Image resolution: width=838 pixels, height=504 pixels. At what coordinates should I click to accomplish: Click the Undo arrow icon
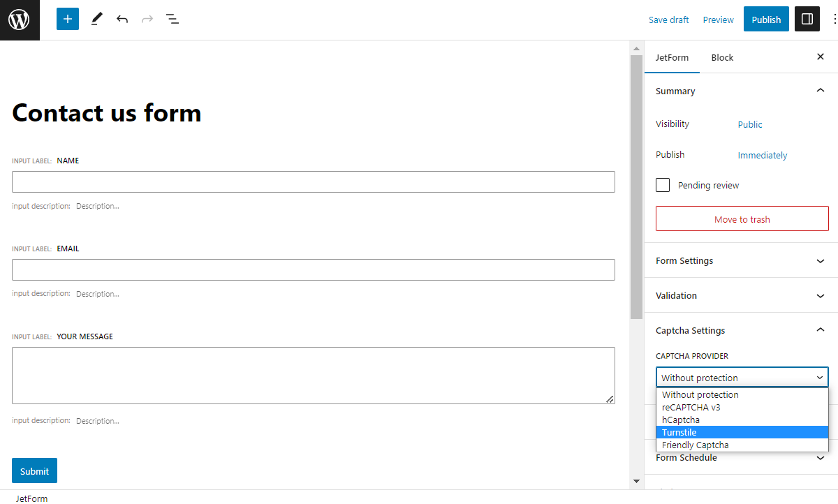(x=122, y=19)
